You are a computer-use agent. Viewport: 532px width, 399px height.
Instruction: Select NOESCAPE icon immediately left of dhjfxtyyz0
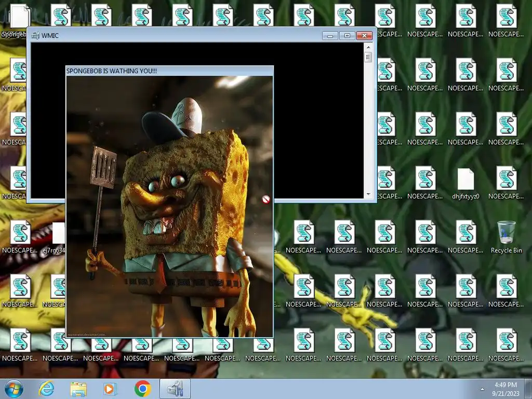pyautogui.click(x=425, y=182)
